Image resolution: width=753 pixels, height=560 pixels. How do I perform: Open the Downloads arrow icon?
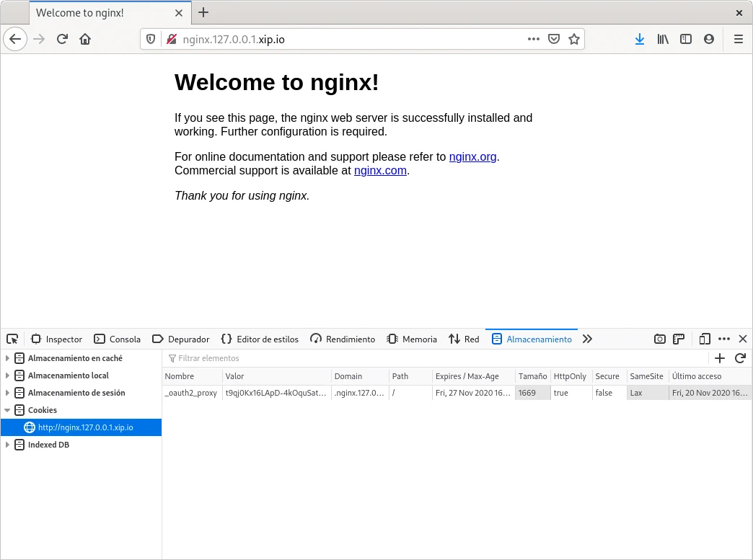(639, 40)
